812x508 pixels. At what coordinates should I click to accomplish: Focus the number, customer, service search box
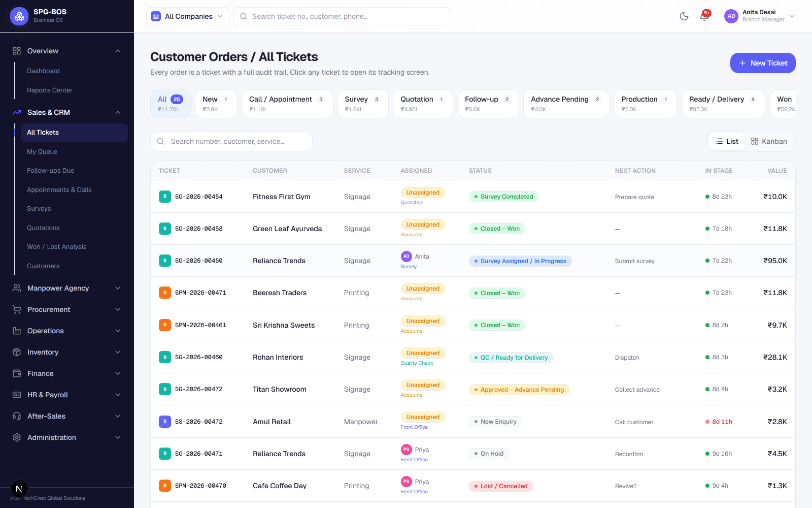(x=231, y=141)
